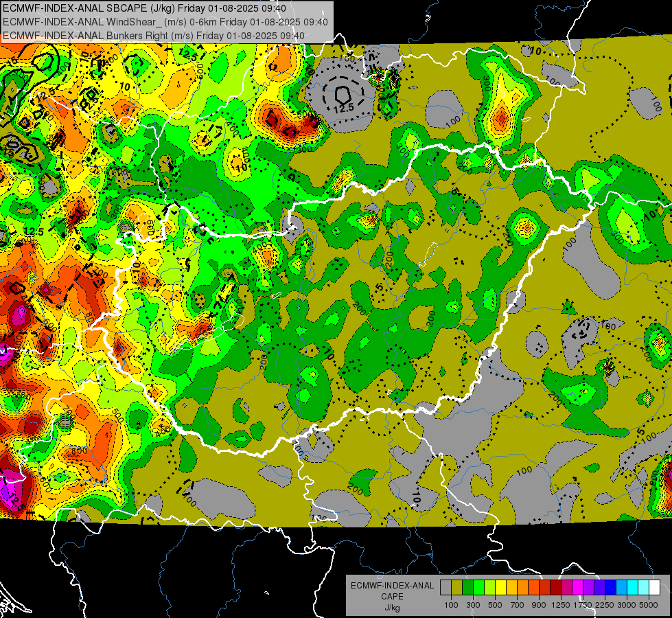Click the 1250 value on the legend
The width and height of the screenshot is (672, 618).
click(x=561, y=605)
